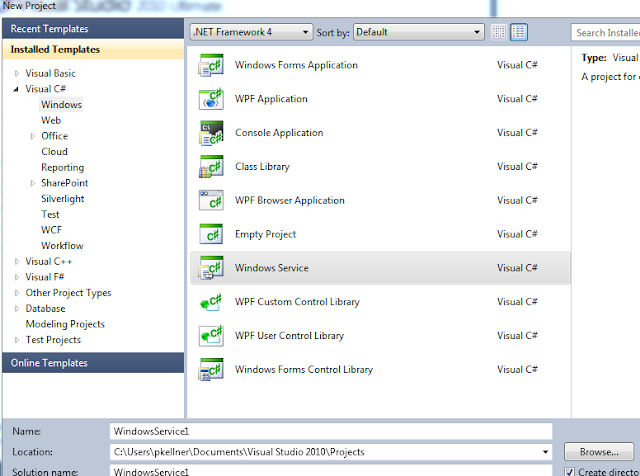The height and width of the screenshot is (476, 640).
Task: Open the Installed Templates section
Action: (x=93, y=49)
